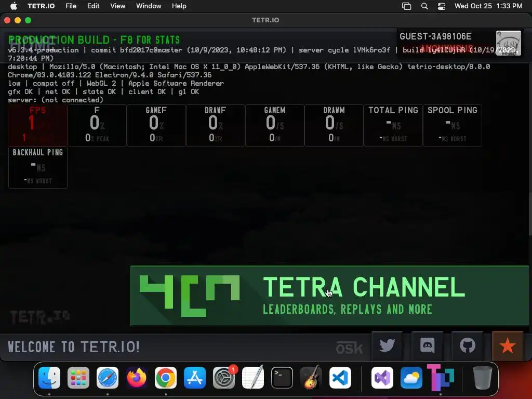Open the GitHub link icon
This screenshot has width=532, height=399.
pos(467,345)
